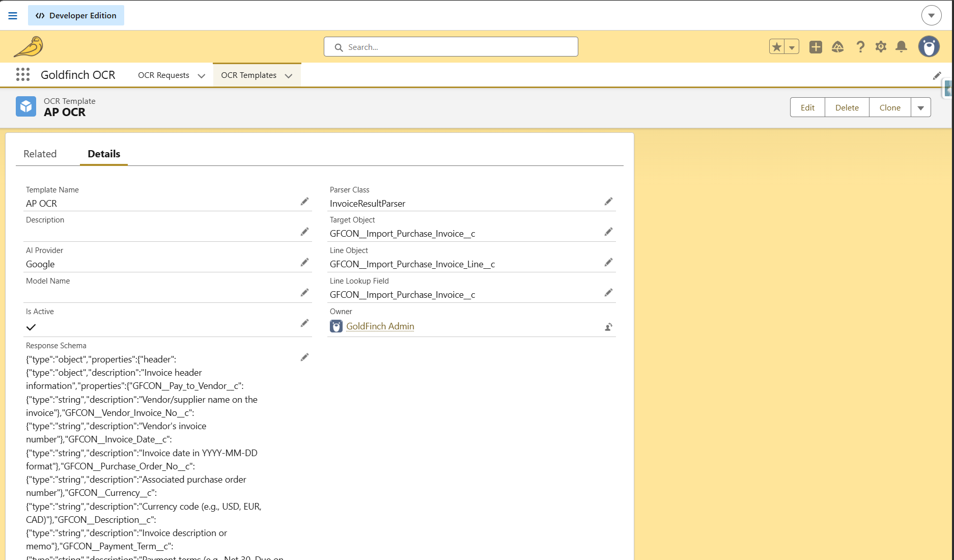Image resolution: width=954 pixels, height=560 pixels.
Task: Click the Goldfinch bird logo
Action: pos(29,47)
